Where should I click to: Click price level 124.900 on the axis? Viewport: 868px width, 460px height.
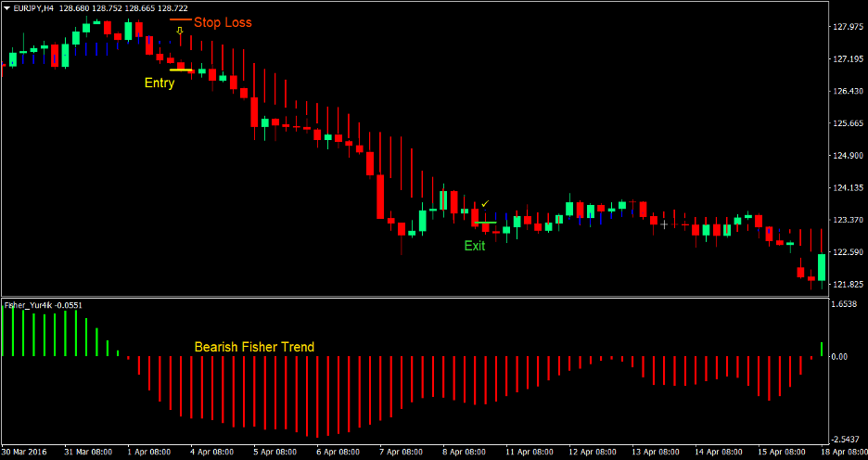click(x=848, y=156)
